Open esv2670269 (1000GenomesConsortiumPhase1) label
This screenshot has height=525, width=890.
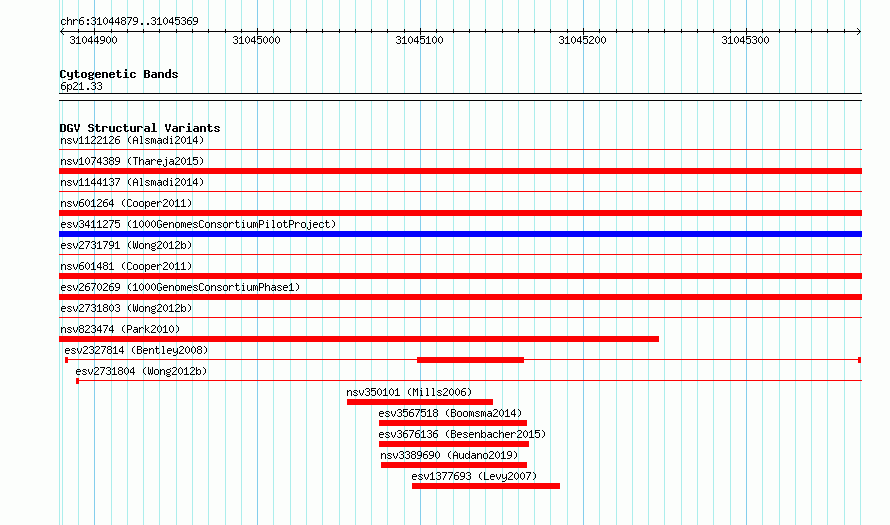(x=180, y=287)
